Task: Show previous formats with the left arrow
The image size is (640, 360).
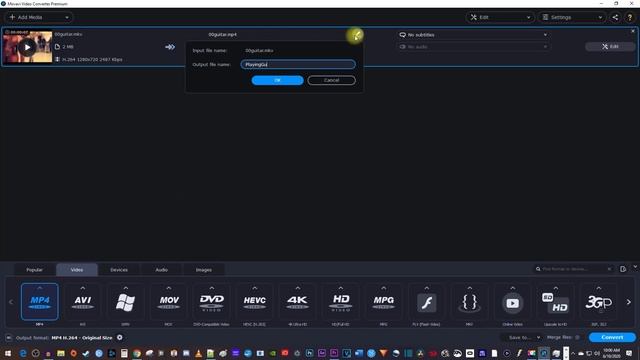Action: coord(11,302)
